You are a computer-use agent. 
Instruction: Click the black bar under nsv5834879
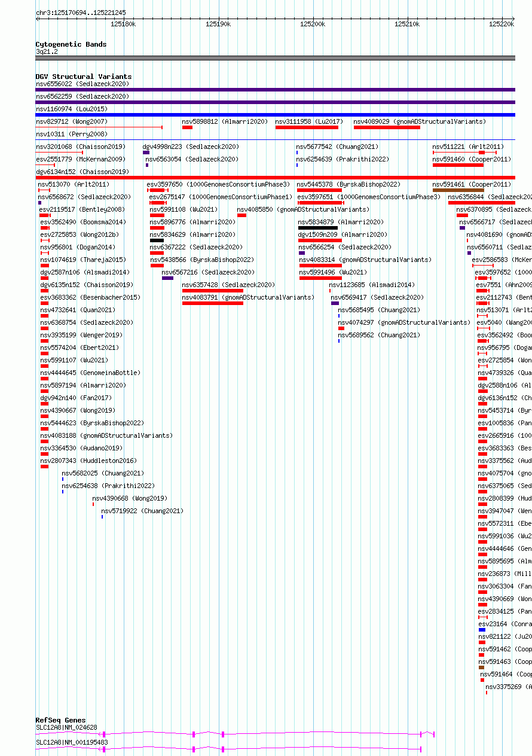click(318, 228)
